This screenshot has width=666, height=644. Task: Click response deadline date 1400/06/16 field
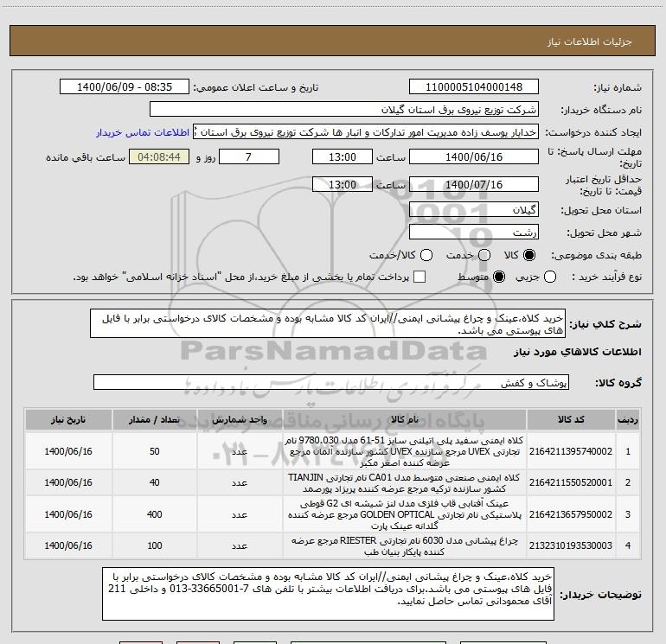(474, 156)
